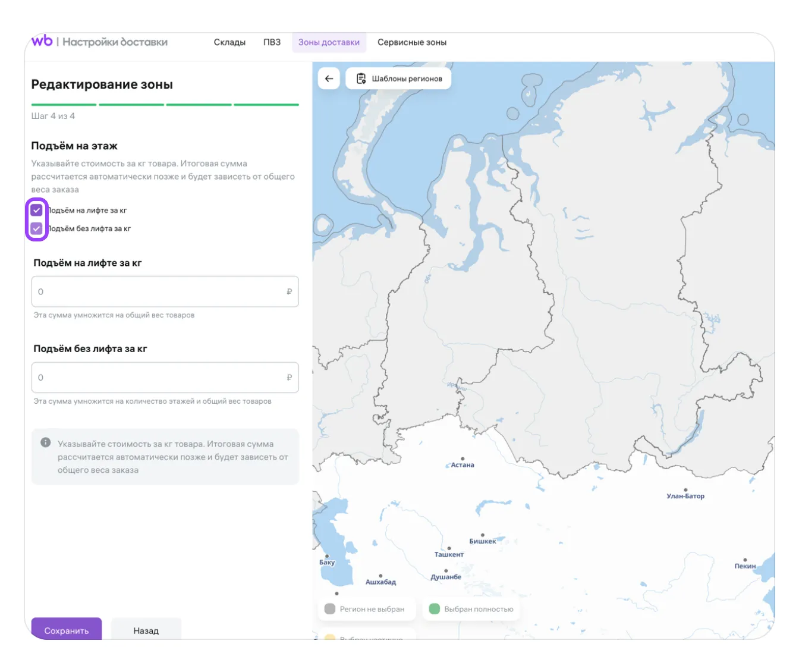Click the Редактирование зоны heading

tap(102, 84)
